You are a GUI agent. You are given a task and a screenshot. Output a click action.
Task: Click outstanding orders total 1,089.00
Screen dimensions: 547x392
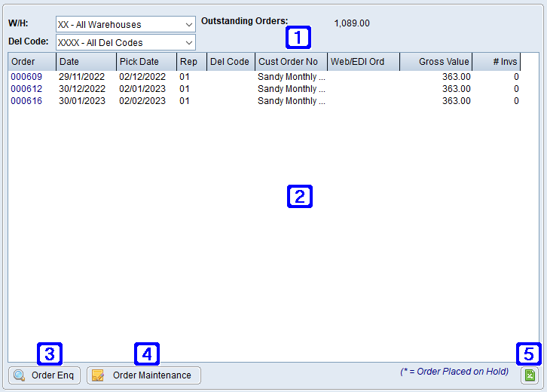pyautogui.click(x=352, y=23)
